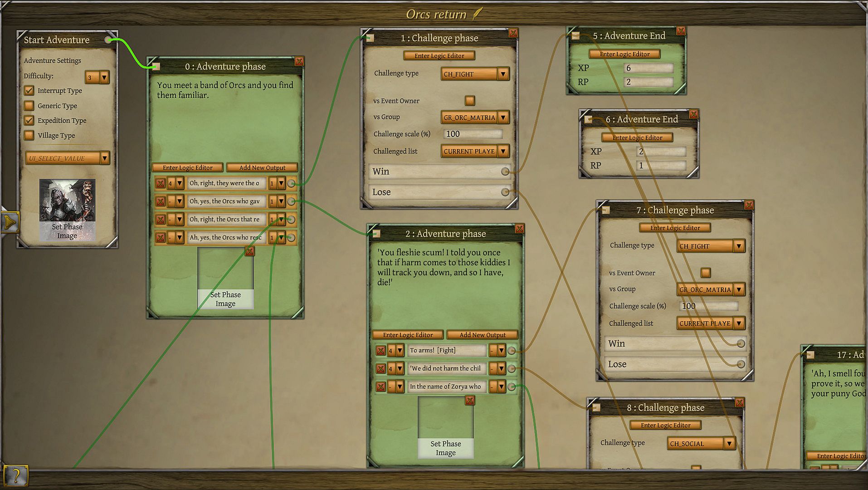The width and height of the screenshot is (868, 490).
Task: Click Lose output connector in node 7
Action: tap(741, 364)
